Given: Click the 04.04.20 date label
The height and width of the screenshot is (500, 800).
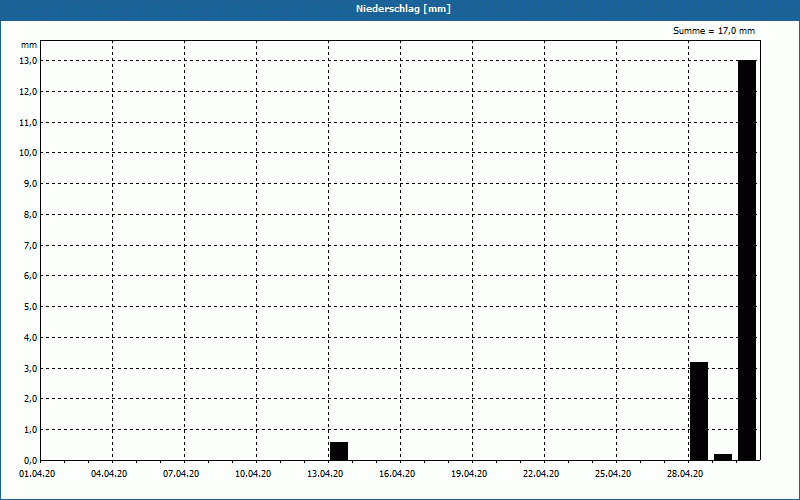Looking at the screenshot, I should (x=109, y=473).
